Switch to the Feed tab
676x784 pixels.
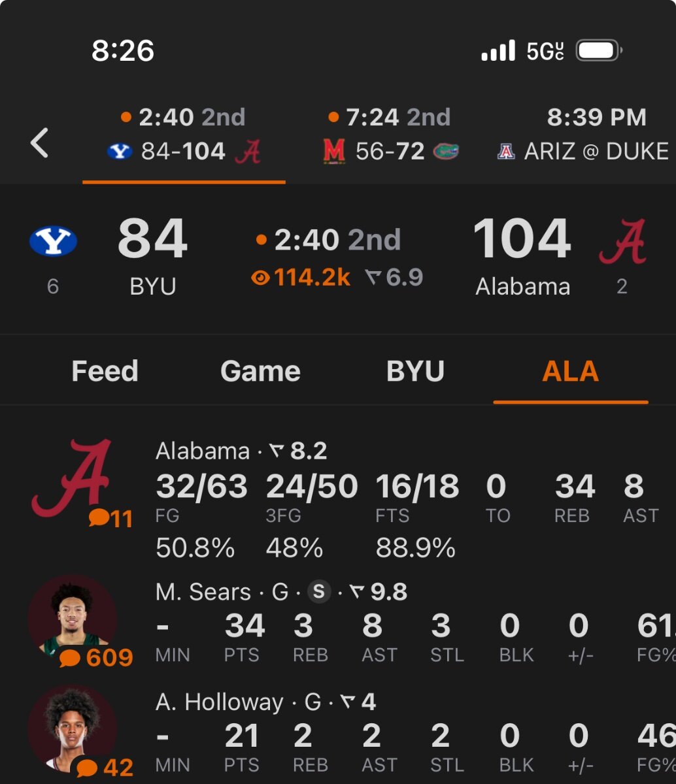[105, 371]
